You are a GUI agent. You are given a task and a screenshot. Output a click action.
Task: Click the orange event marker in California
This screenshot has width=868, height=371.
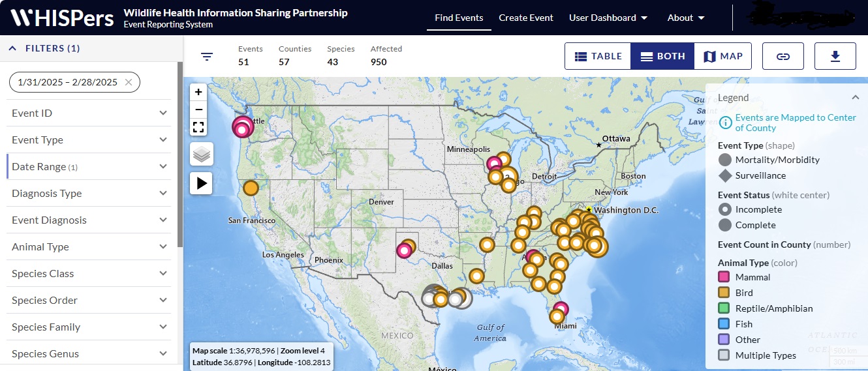pyautogui.click(x=251, y=188)
